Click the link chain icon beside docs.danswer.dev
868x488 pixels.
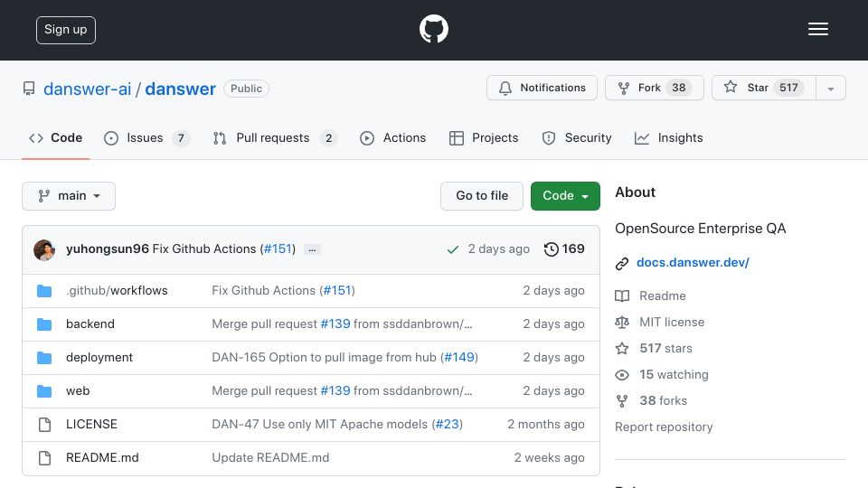pos(622,263)
